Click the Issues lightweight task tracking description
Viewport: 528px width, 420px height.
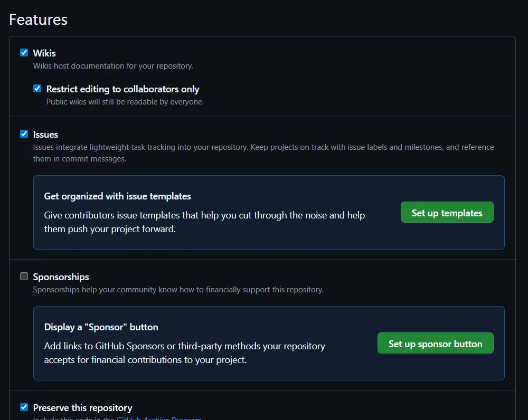pyautogui.click(x=263, y=153)
